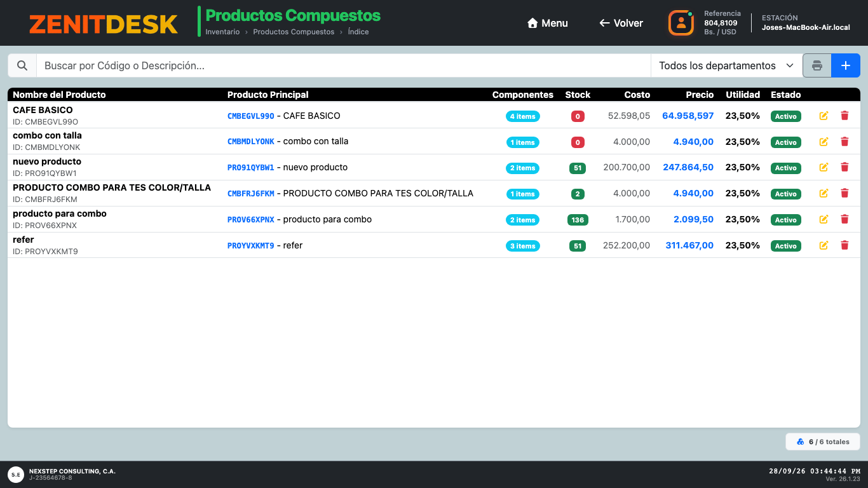This screenshot has width=868, height=488.
Task: Delete the producto para combo entry
Action: pos(844,219)
